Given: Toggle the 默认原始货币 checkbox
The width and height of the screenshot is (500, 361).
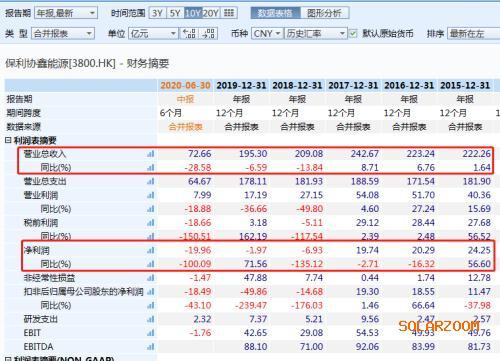Looking at the screenshot, I should pos(353,33).
